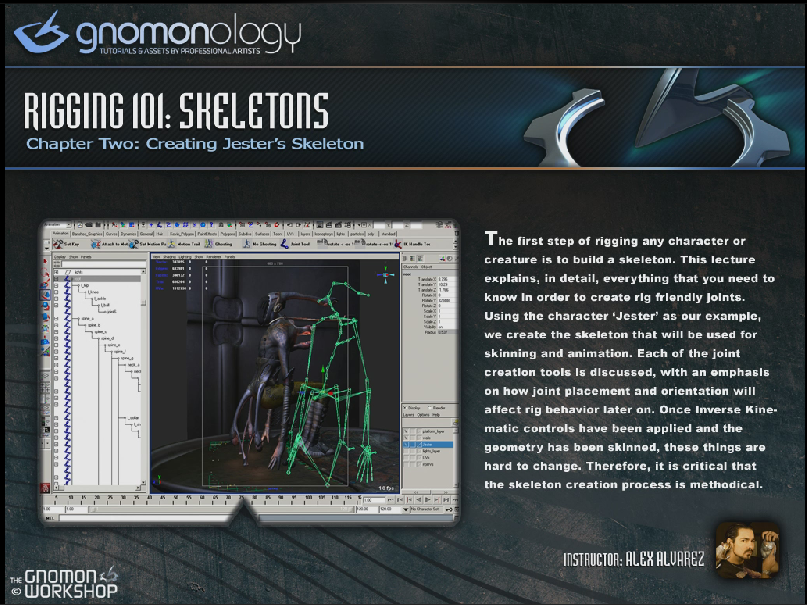807x605 pixels.
Task: Toggle visibility of platform_layer
Action: pos(406,431)
